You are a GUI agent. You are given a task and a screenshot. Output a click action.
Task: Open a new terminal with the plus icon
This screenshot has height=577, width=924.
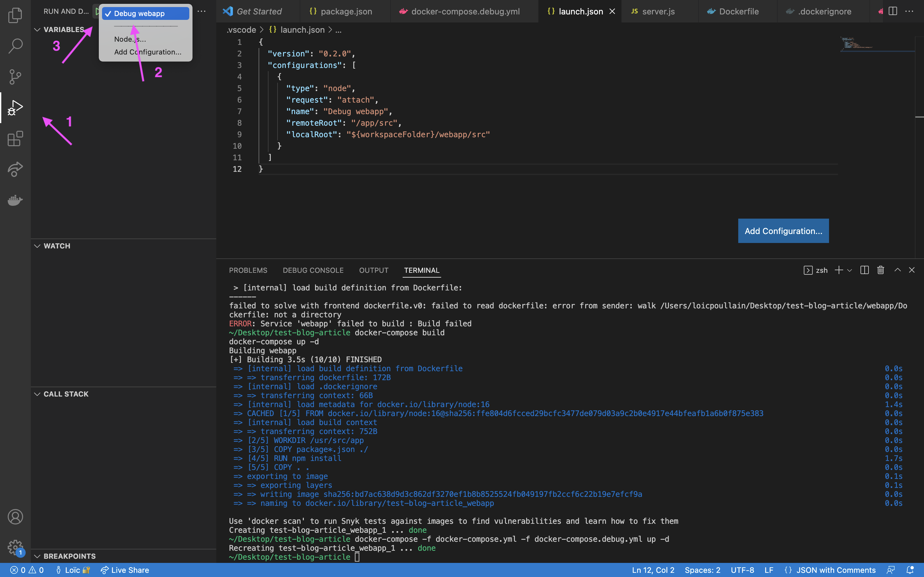pyautogui.click(x=838, y=270)
